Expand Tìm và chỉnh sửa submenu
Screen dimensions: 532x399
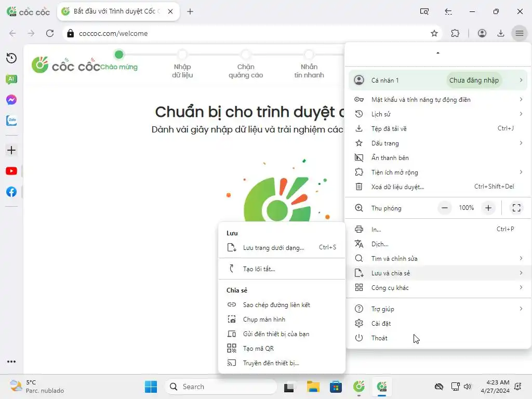click(x=438, y=259)
